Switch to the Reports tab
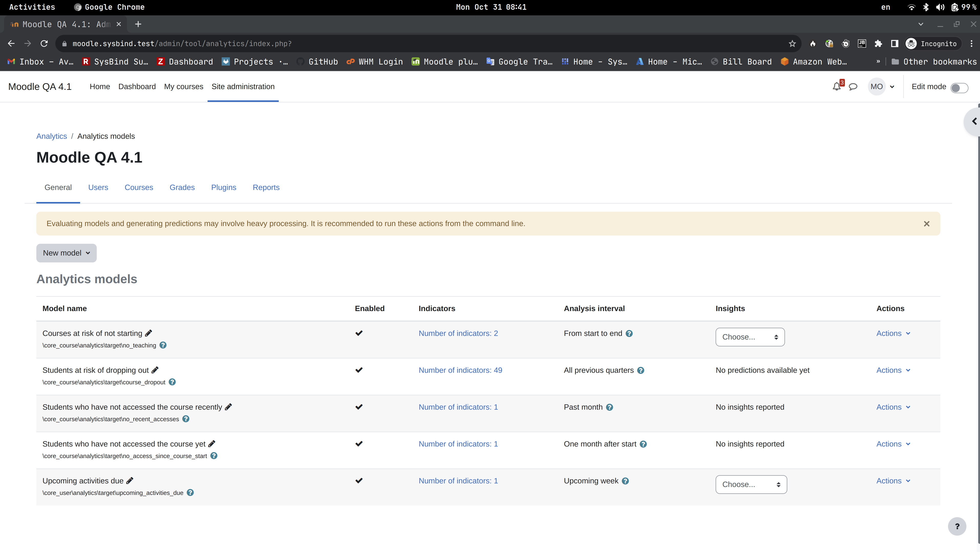 [x=266, y=188]
